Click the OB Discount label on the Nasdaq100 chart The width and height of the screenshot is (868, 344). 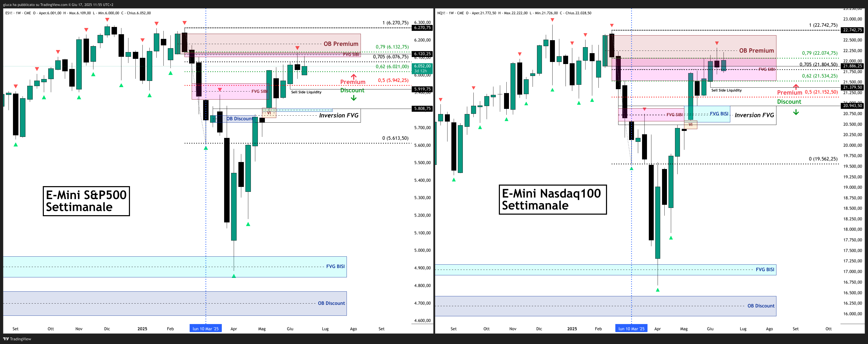(x=761, y=306)
